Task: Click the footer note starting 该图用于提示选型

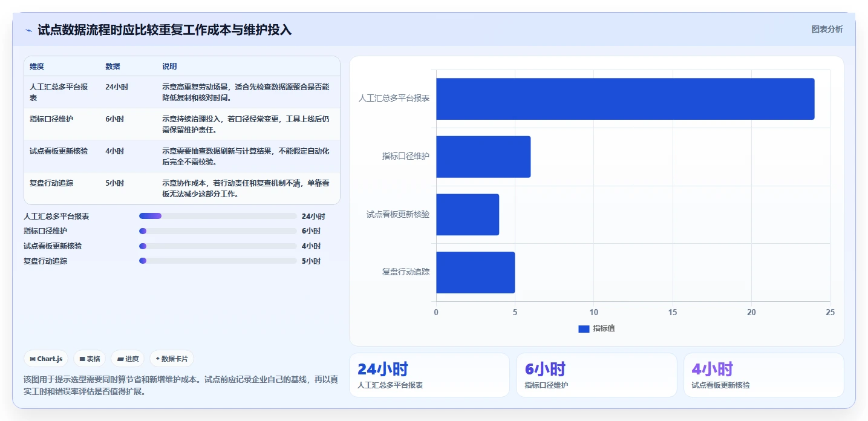Action: tap(181, 385)
